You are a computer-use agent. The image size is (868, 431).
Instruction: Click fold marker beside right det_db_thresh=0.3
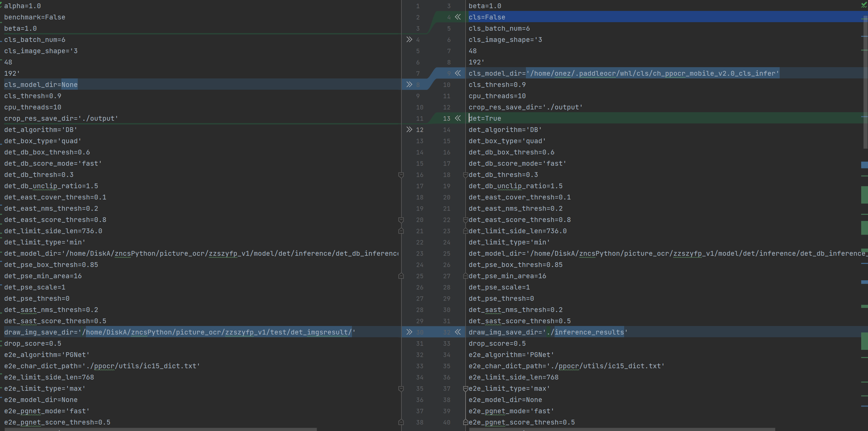click(465, 175)
